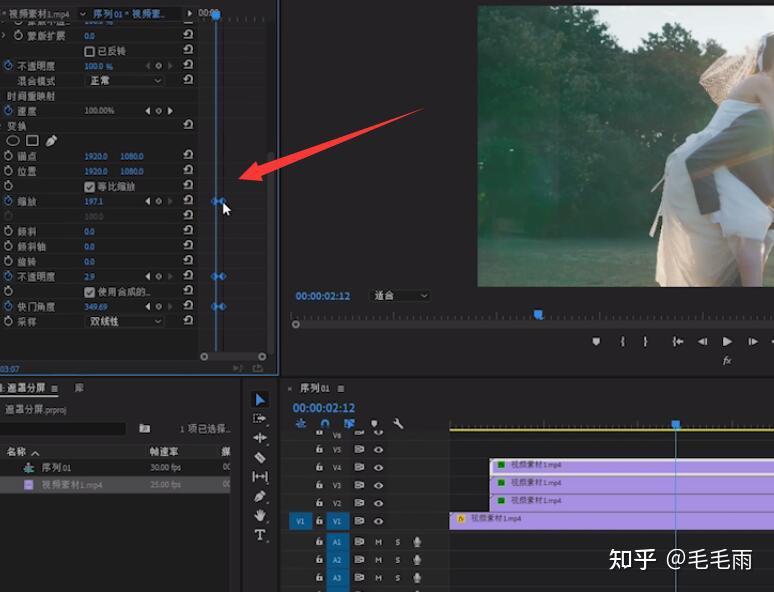
Task: Hide the V2 track output eye
Action: coord(378,503)
